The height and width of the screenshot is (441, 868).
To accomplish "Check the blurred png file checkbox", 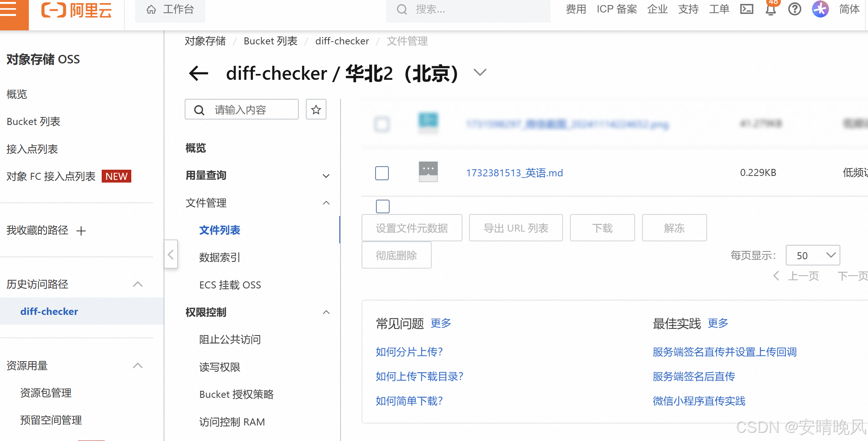I will tap(382, 124).
